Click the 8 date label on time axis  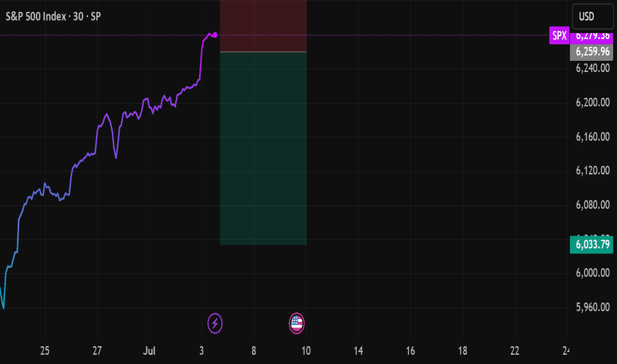click(x=254, y=351)
